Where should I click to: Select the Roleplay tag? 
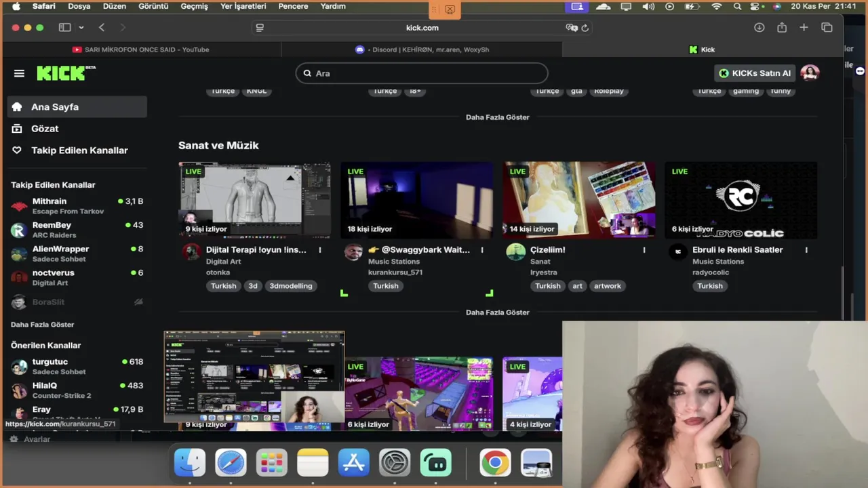coord(609,91)
